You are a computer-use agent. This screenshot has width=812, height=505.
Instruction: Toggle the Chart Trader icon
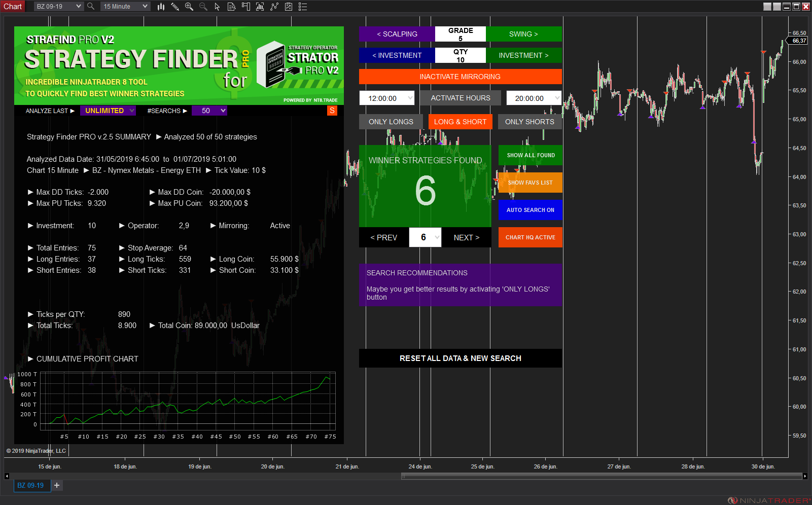point(246,7)
